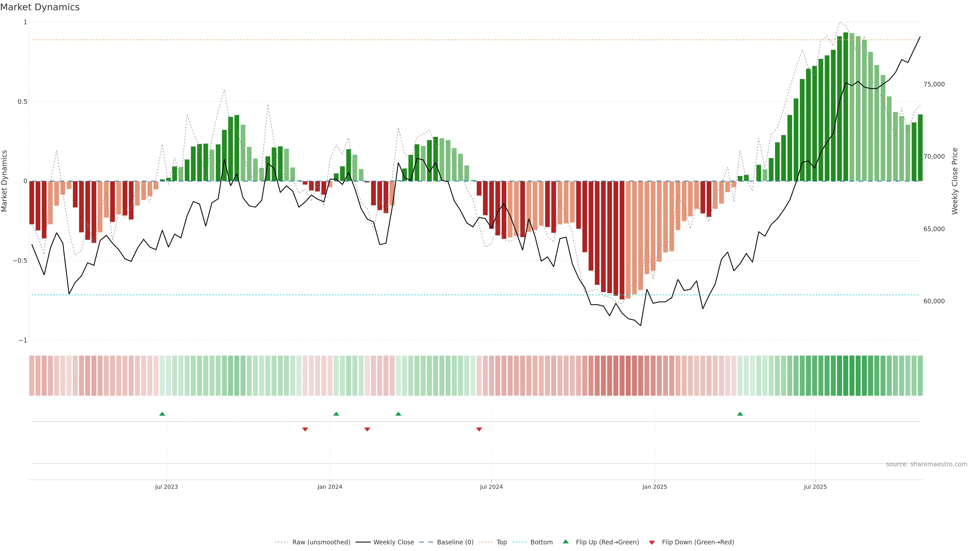Viewport: 980px width, 551px height.
Task: Click the green Flip Up legend triangle
Action: click(x=566, y=542)
